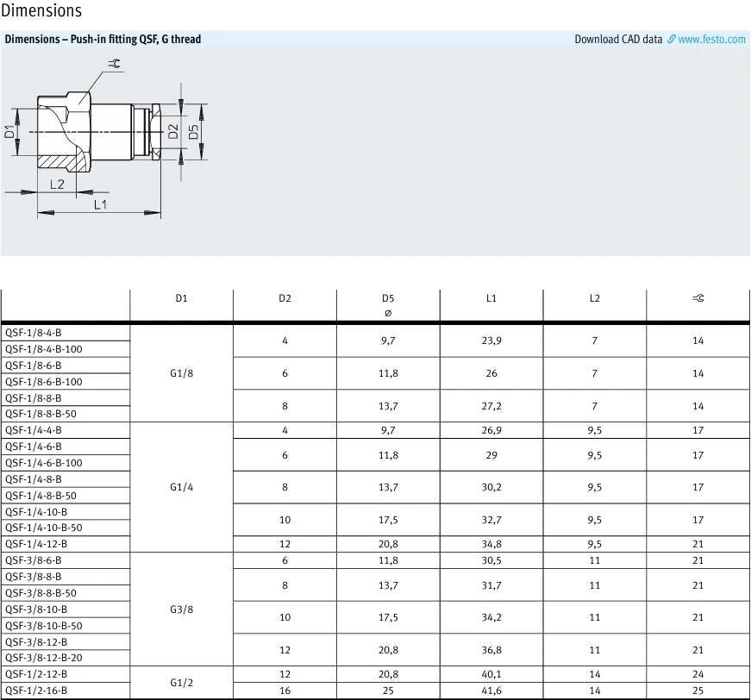The width and height of the screenshot is (751, 700).
Task: Click the D5 value 25 cell
Action: (x=388, y=691)
